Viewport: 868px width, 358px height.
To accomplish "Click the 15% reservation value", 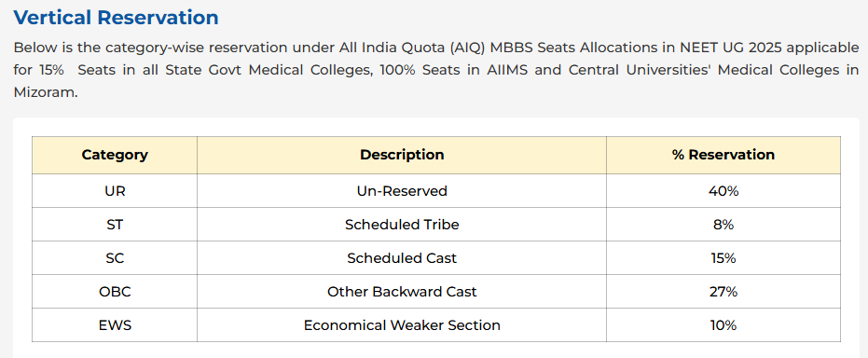I will tap(723, 258).
